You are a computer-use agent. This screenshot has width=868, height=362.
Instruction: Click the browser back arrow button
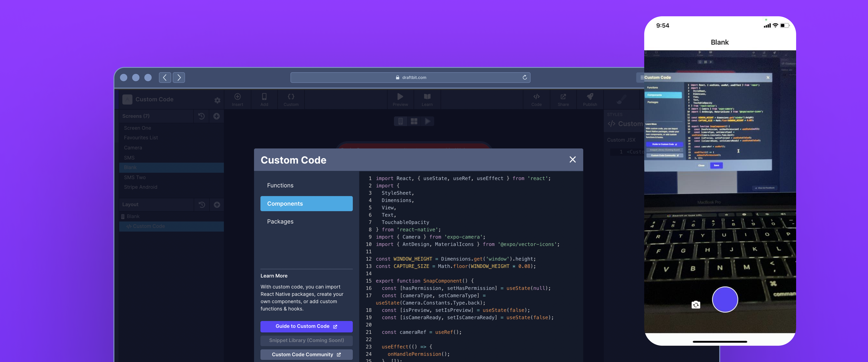(x=165, y=78)
